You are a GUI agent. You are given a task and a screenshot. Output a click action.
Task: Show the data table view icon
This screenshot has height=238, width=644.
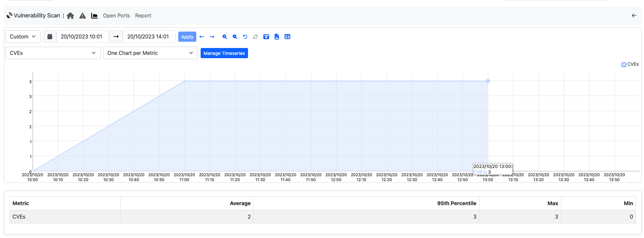tap(287, 37)
